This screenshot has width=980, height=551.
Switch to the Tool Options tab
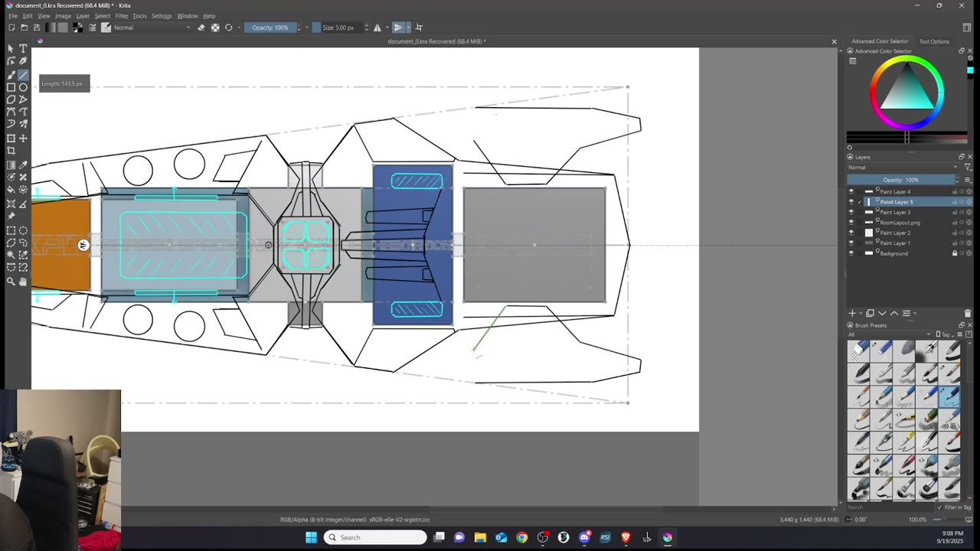point(933,41)
